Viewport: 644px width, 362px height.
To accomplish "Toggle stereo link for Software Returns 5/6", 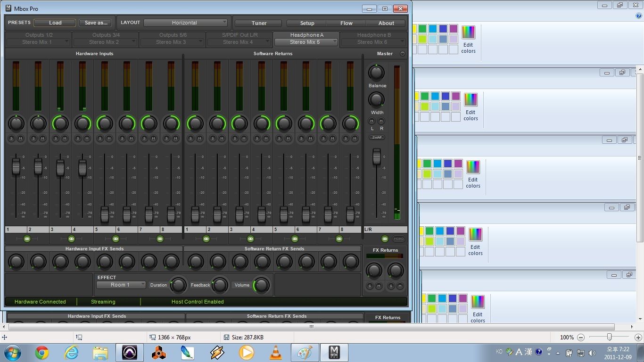I will click(x=295, y=239).
